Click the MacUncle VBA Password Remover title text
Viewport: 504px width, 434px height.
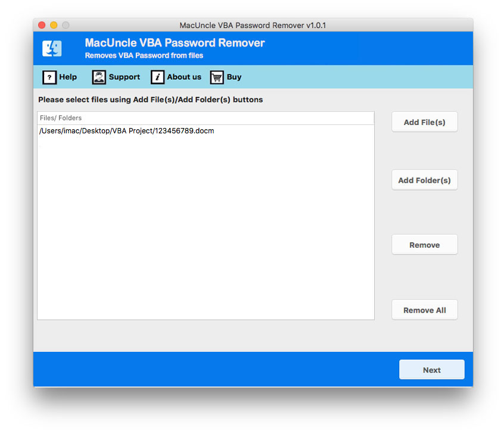coord(172,42)
